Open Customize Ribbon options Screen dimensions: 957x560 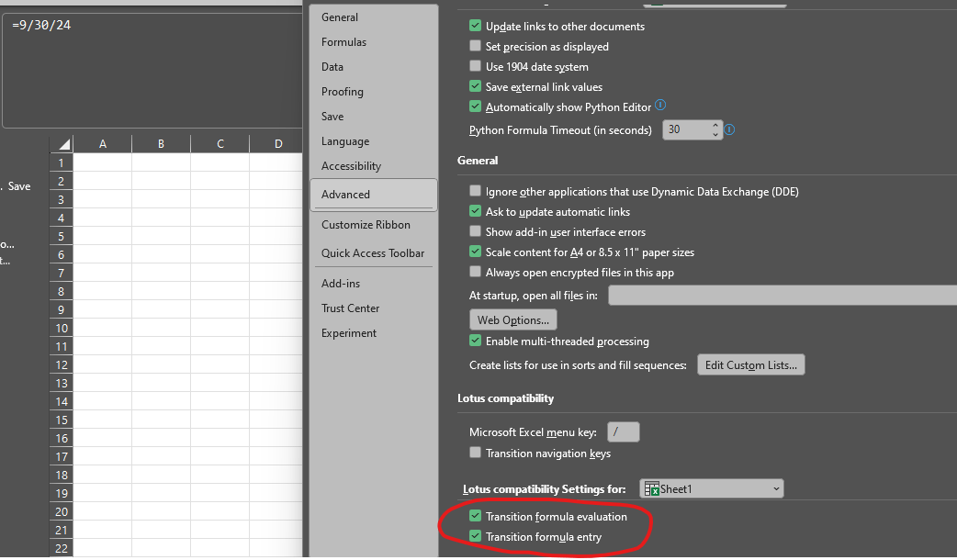coord(366,225)
